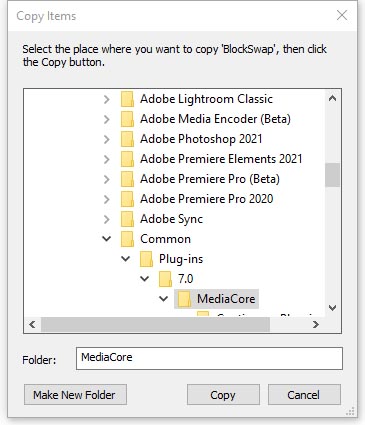Click the Cancel button
This screenshot has height=425, width=365.
coord(304,395)
